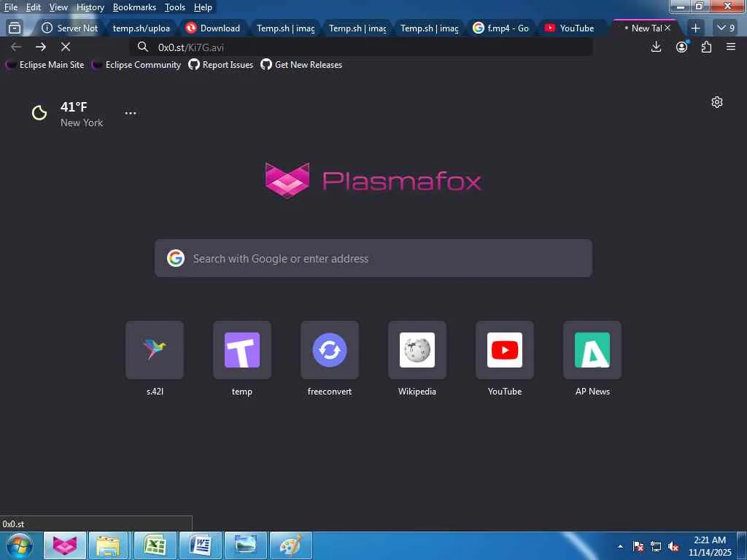The height and width of the screenshot is (560, 747).
Task: Open the picture viewer taskbar icon
Action: (245, 545)
